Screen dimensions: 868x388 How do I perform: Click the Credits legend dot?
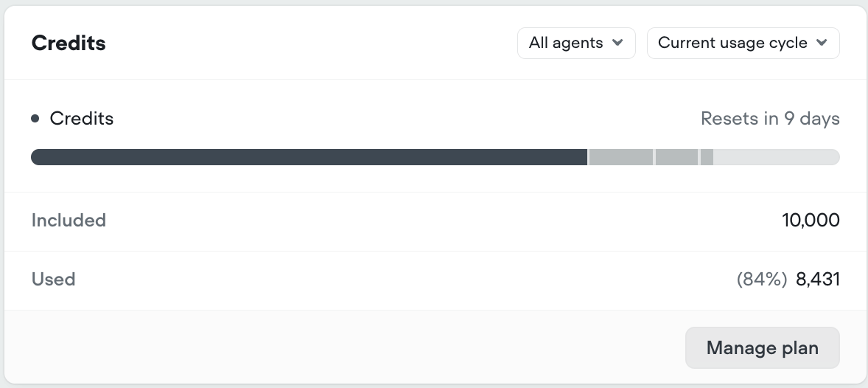pyautogui.click(x=35, y=119)
